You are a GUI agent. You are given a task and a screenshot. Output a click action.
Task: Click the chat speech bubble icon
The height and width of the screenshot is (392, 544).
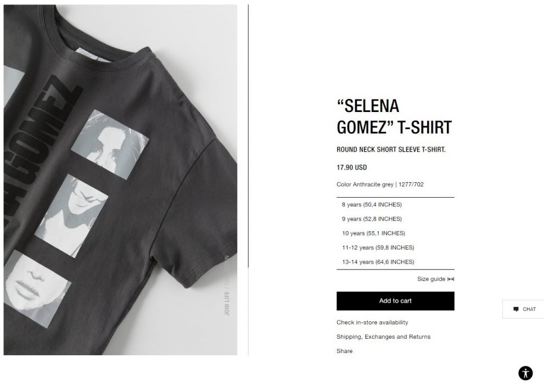tap(516, 309)
